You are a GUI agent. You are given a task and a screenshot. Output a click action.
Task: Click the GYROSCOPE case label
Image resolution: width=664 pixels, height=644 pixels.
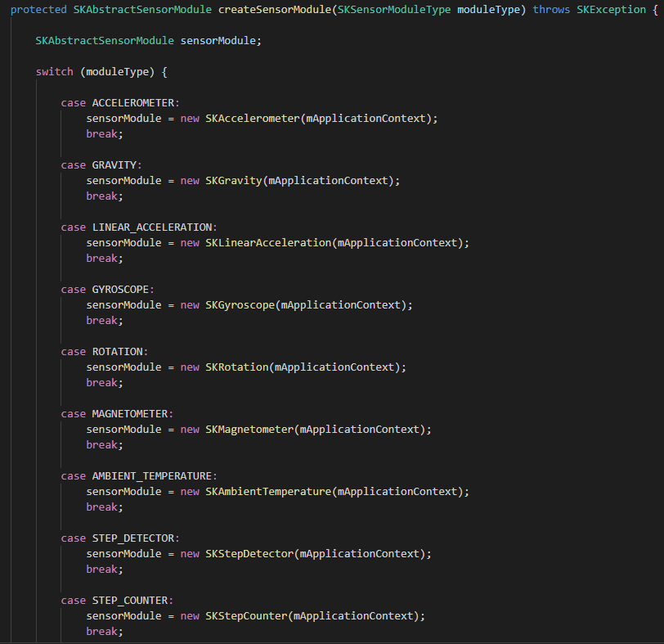pos(123,289)
